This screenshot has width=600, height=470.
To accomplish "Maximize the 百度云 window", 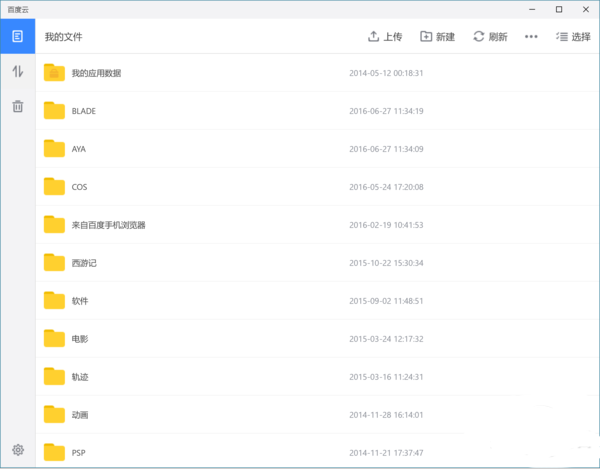I will pyautogui.click(x=559, y=10).
